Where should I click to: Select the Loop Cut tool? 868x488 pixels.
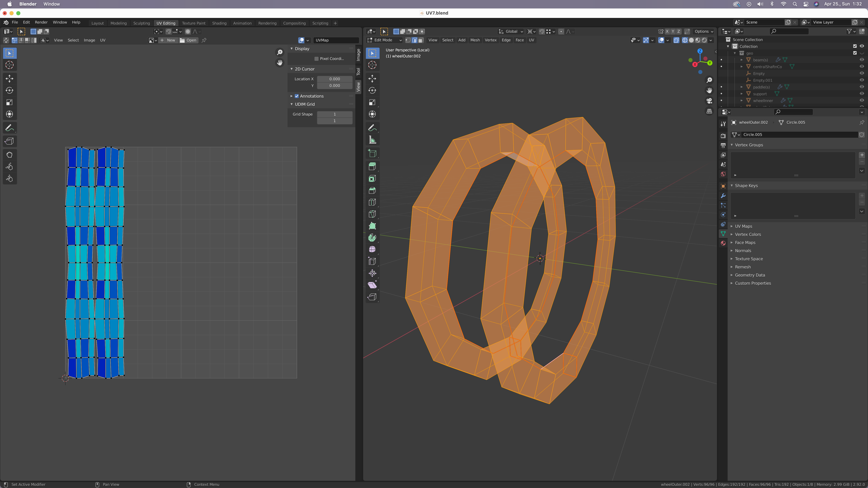pyautogui.click(x=372, y=202)
